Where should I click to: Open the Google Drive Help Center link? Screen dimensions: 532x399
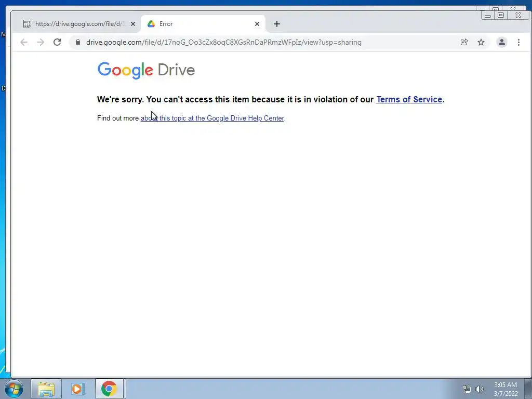point(212,118)
